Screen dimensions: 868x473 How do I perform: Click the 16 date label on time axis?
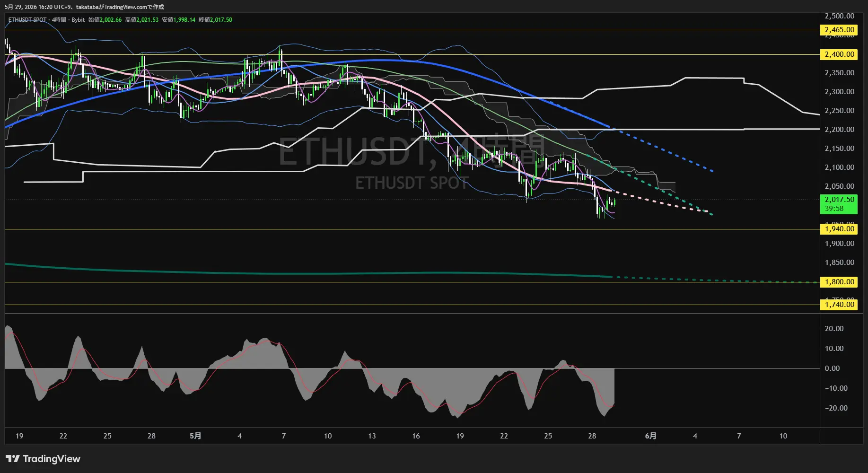416,436
